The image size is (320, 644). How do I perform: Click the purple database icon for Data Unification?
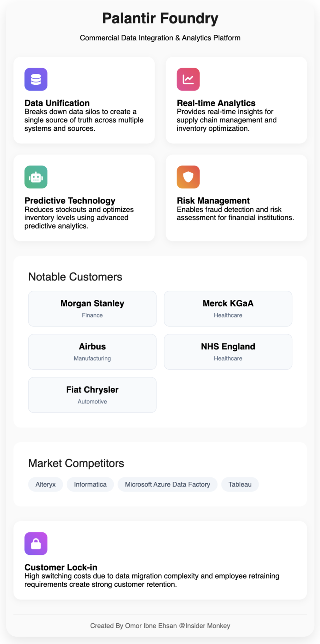[x=36, y=79]
